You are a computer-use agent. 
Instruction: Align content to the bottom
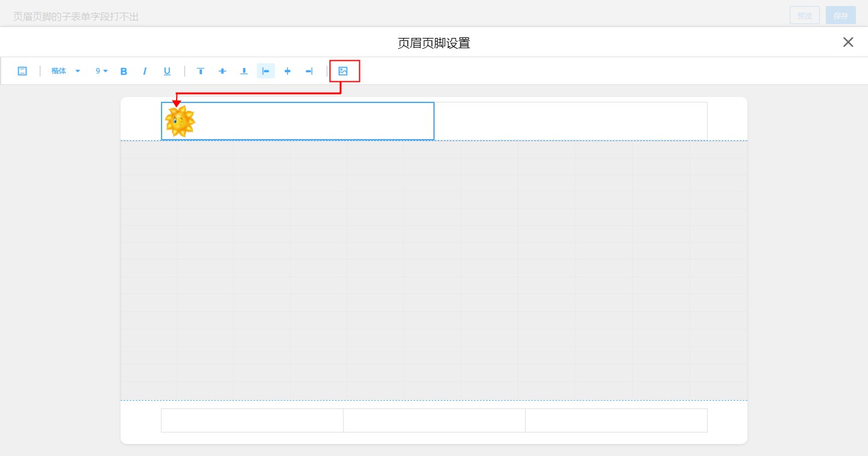(x=244, y=71)
